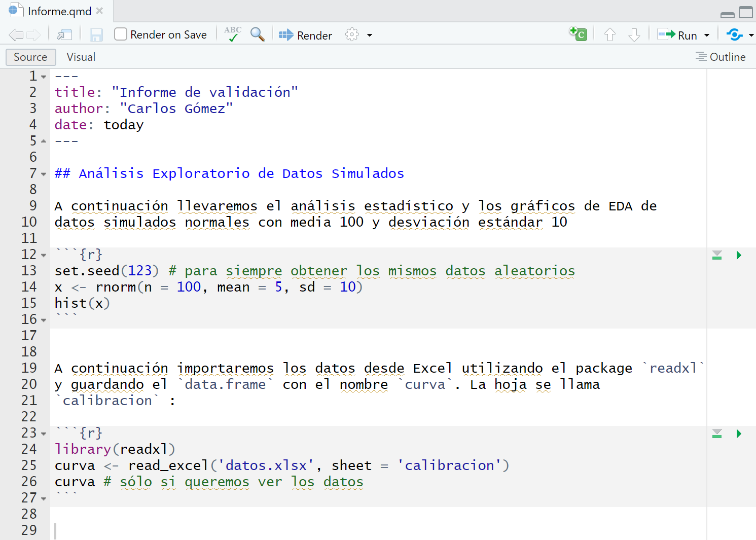Collapse the code chunk fold arrow on line 12
The image size is (756, 540).
click(44, 256)
